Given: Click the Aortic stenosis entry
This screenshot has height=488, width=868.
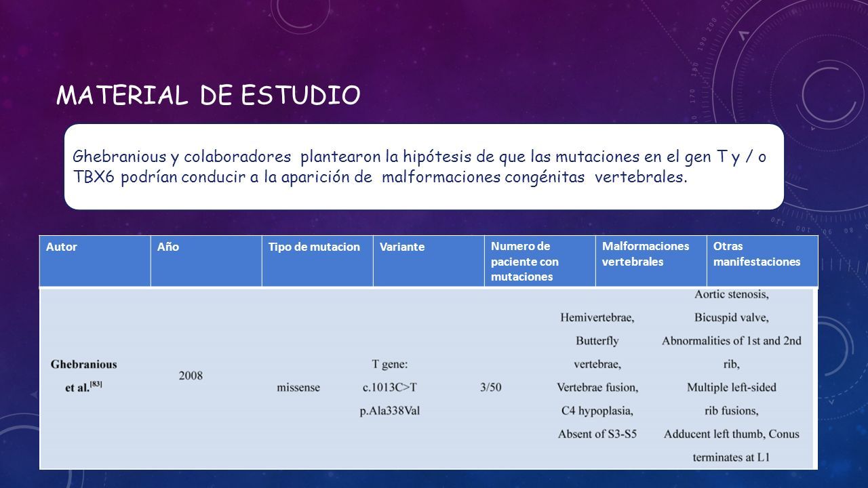Looking at the screenshot, I should [732, 294].
